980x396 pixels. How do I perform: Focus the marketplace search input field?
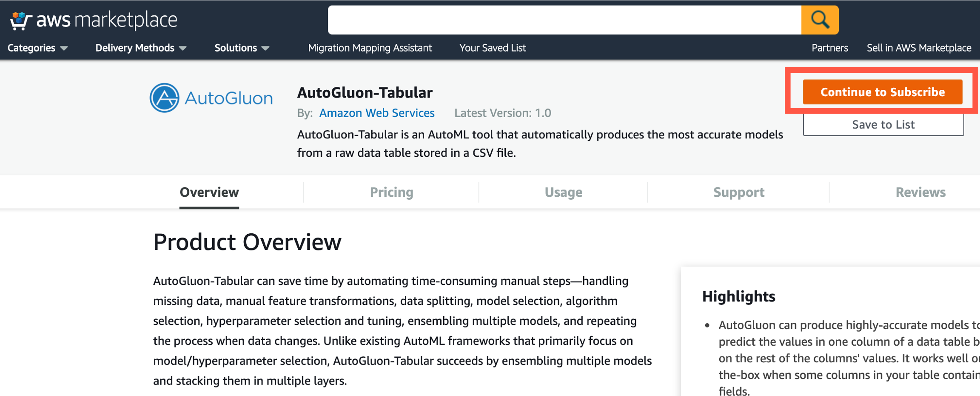click(564, 20)
